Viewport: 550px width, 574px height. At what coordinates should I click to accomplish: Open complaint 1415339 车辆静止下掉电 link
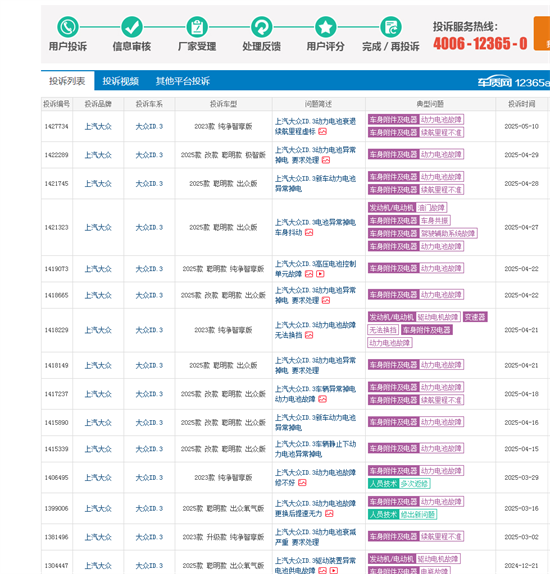click(x=315, y=449)
